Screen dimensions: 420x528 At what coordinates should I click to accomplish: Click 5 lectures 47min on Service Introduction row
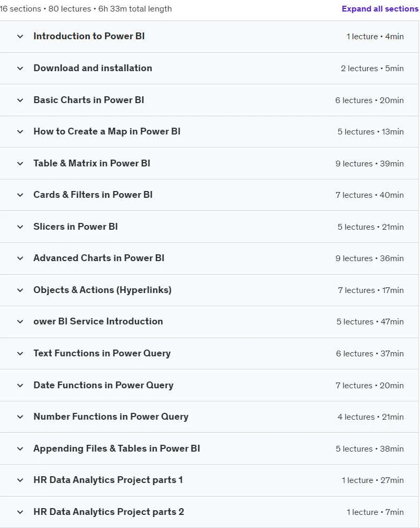coord(370,322)
